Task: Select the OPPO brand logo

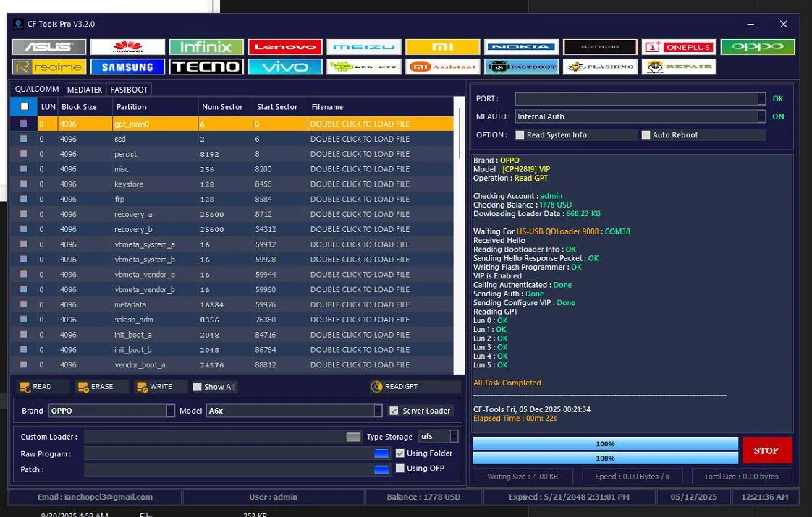Action: tap(757, 47)
